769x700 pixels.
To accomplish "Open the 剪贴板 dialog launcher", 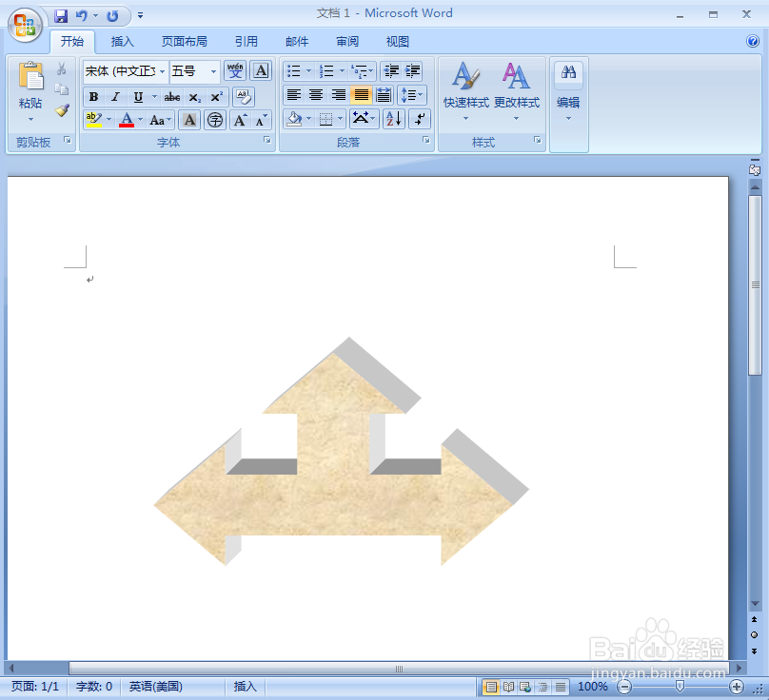I will [68, 141].
